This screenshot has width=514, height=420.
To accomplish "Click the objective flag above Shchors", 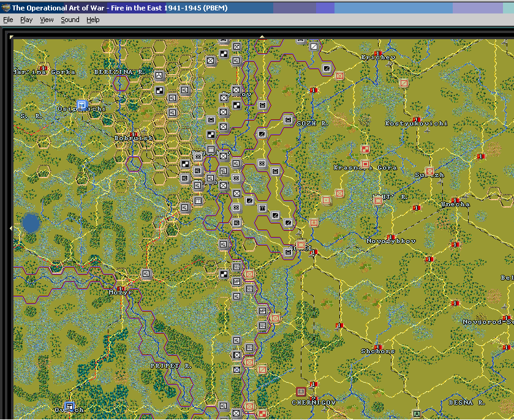I will click(378, 347).
